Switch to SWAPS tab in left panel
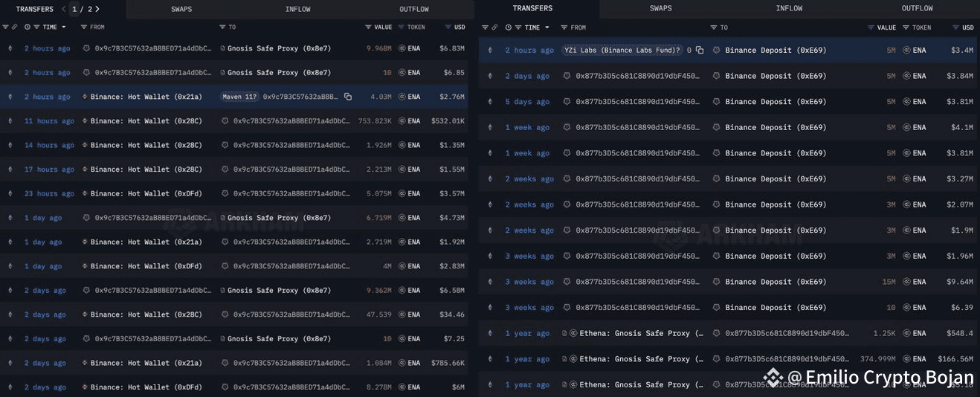The width and height of the screenshot is (980, 397). point(182,9)
